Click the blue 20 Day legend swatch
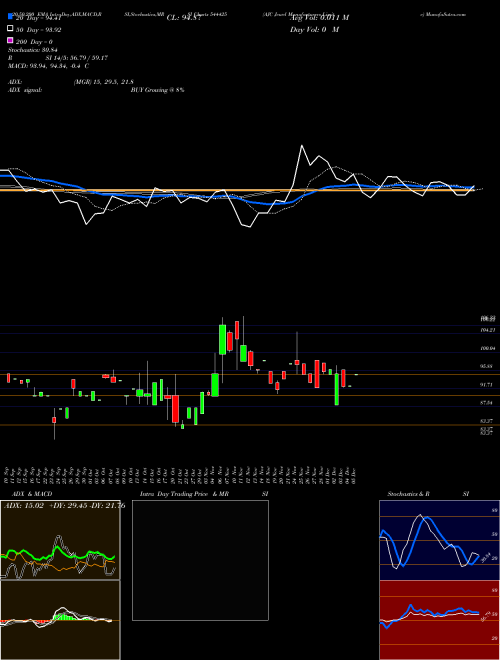The image size is (500, 660). pos(10,17)
